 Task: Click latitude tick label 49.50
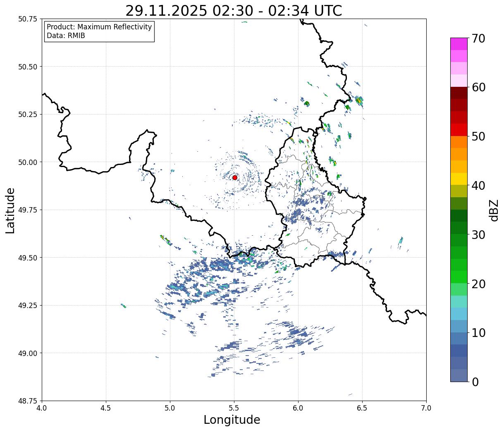point(28,258)
